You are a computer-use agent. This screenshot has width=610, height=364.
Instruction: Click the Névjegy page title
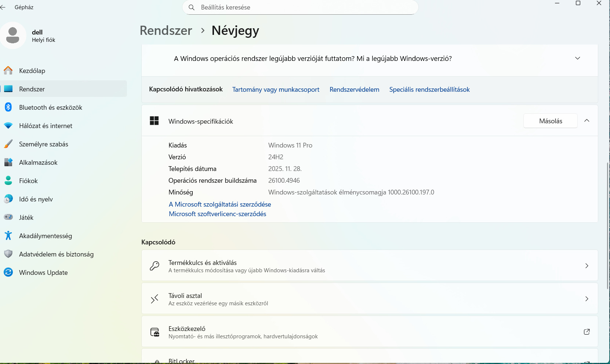[235, 30]
